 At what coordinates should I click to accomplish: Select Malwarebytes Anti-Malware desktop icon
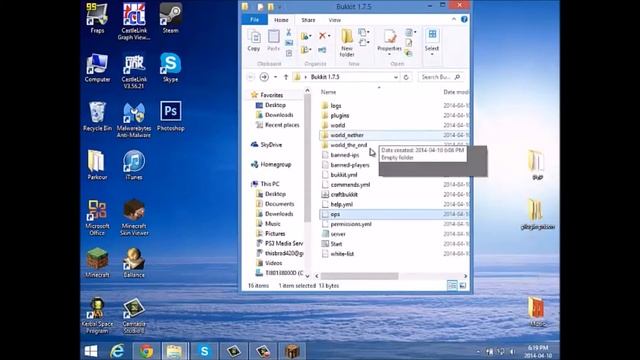tap(134, 120)
